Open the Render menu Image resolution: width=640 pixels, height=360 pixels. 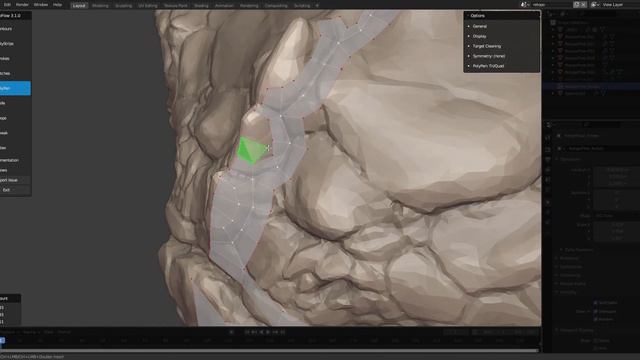(x=22, y=5)
